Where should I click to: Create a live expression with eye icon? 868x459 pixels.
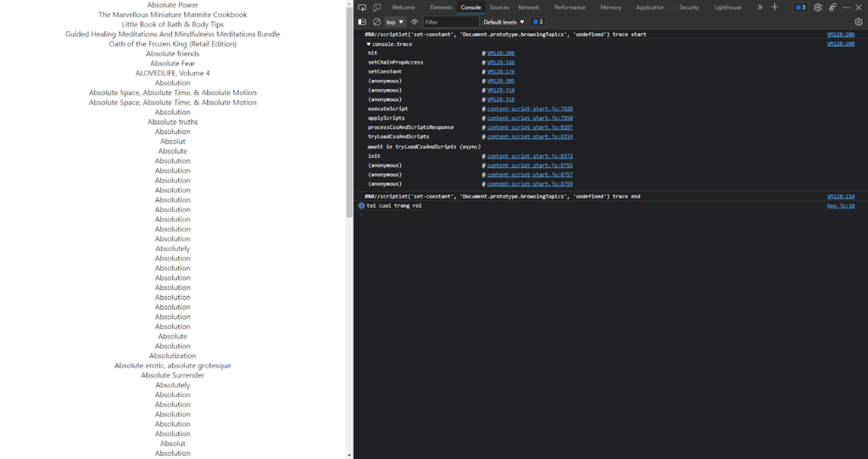[x=414, y=22]
